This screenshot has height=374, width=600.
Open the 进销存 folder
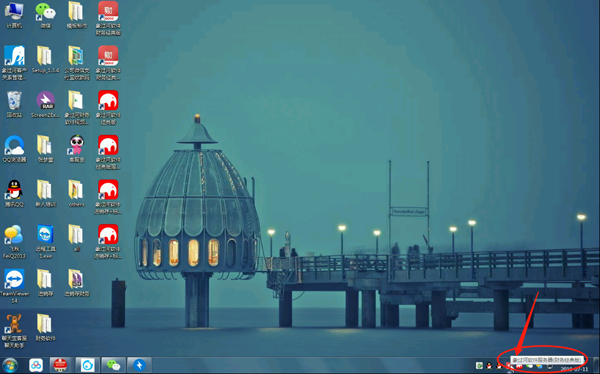tap(46, 283)
